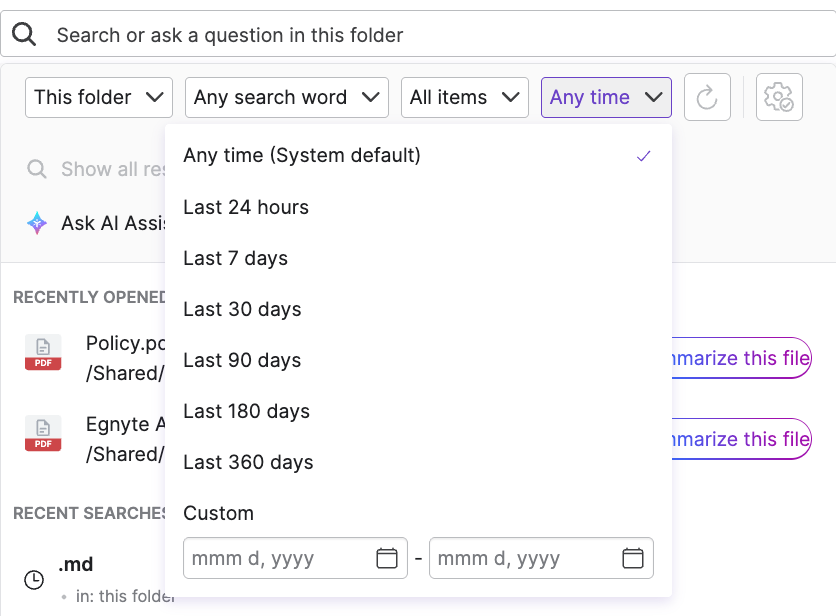Open the 'This folder' scope dropdown
836x616 pixels.
coord(99,97)
